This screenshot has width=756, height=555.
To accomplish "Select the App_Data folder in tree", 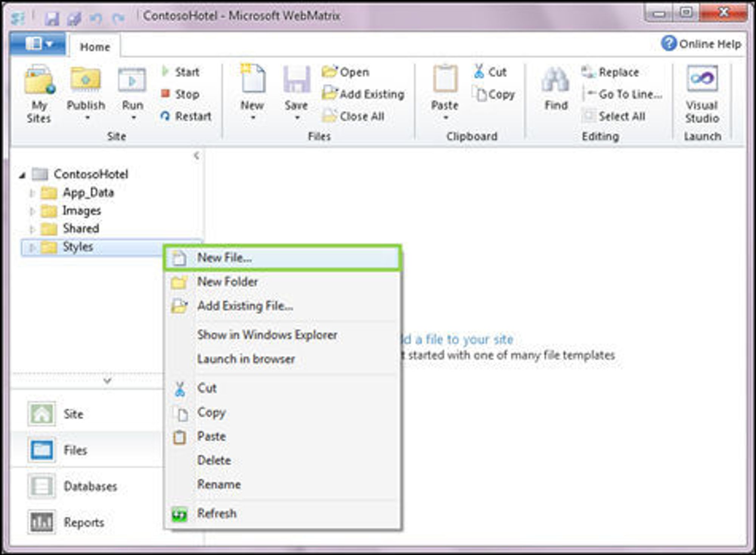I will click(x=77, y=193).
